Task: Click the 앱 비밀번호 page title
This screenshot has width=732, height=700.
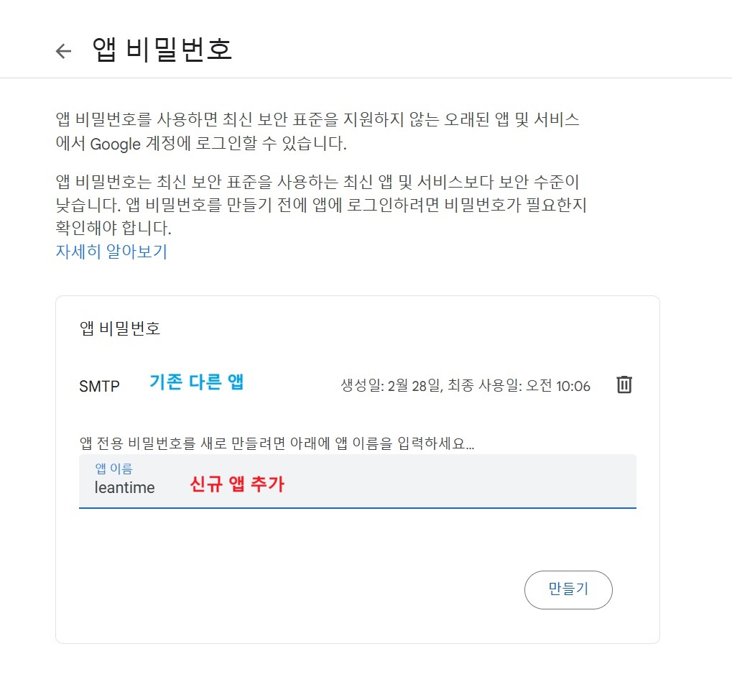Action: click(162, 50)
